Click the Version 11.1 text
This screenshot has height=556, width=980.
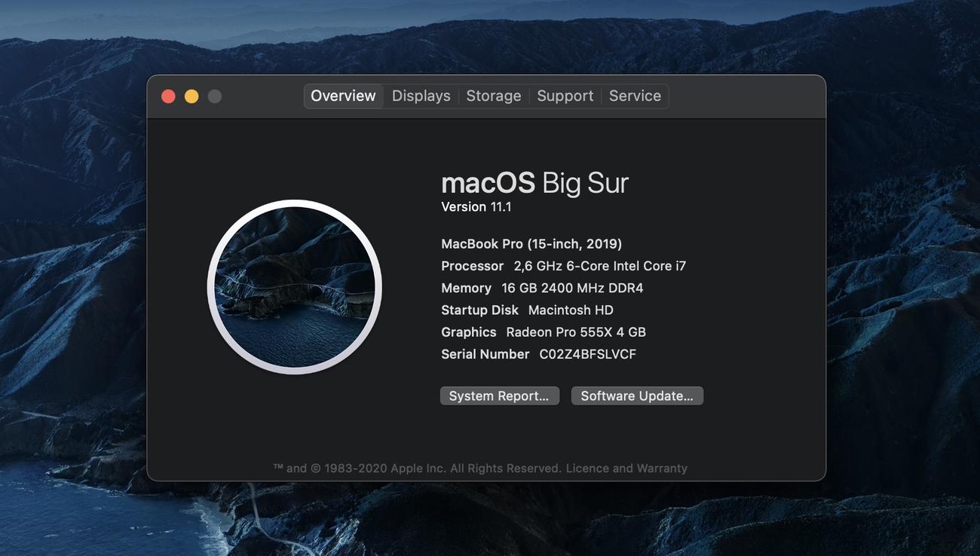pyautogui.click(x=476, y=207)
